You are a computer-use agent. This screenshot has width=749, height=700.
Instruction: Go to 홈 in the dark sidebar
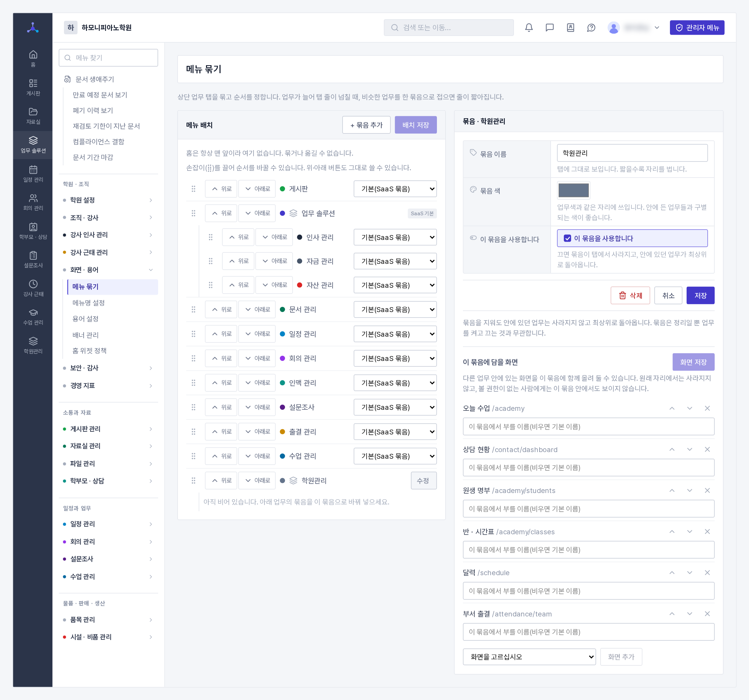tap(33, 59)
